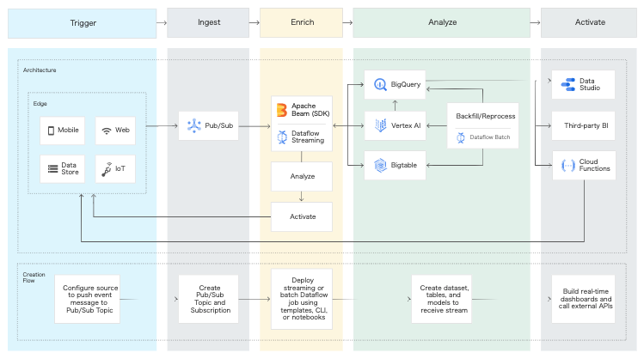The width and height of the screenshot is (644, 359).
Task: Select the Analyze stage header
Action: pos(442,22)
